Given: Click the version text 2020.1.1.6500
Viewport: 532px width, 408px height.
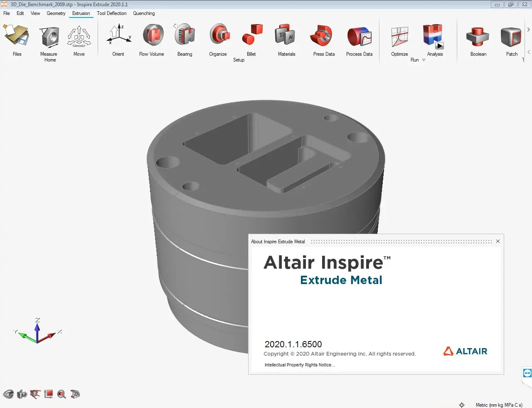Looking at the screenshot, I should click(x=293, y=344).
